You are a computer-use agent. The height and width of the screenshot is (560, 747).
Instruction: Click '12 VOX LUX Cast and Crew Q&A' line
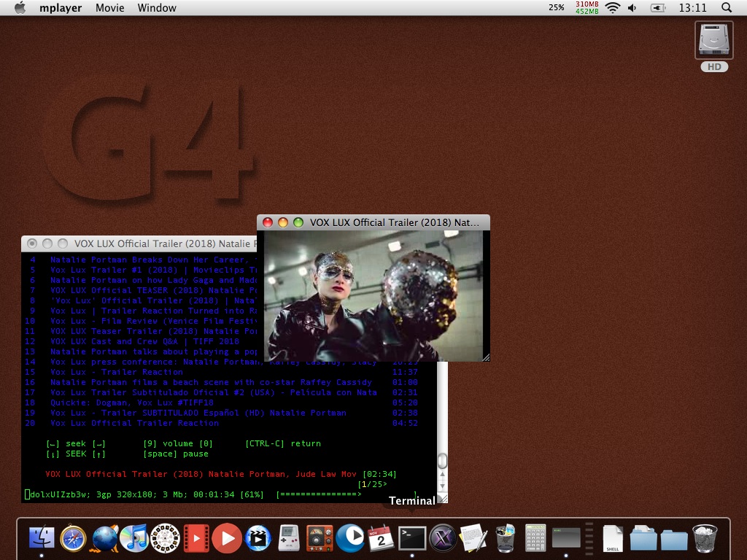coord(132,341)
